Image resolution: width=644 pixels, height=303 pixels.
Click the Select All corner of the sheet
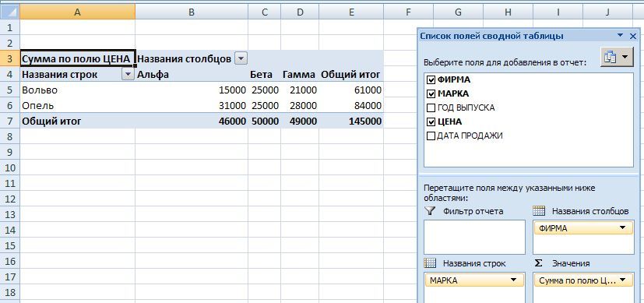(10, 12)
